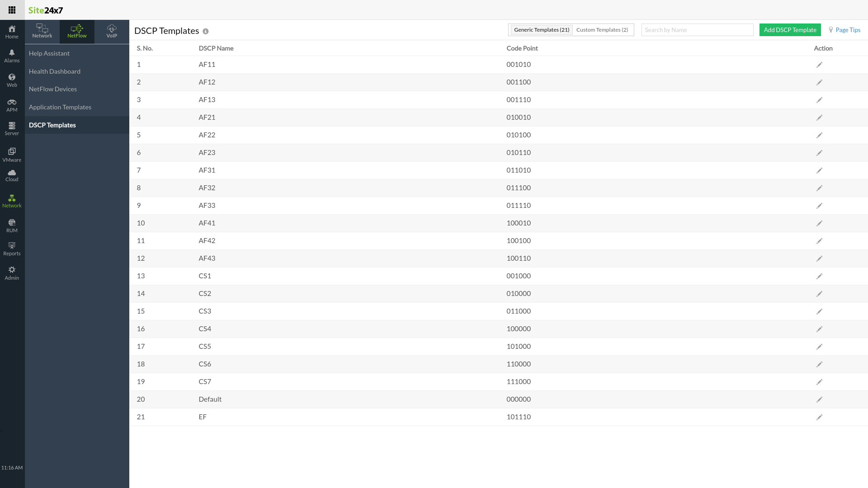
Task: Edit the EF DSCP template
Action: click(819, 417)
